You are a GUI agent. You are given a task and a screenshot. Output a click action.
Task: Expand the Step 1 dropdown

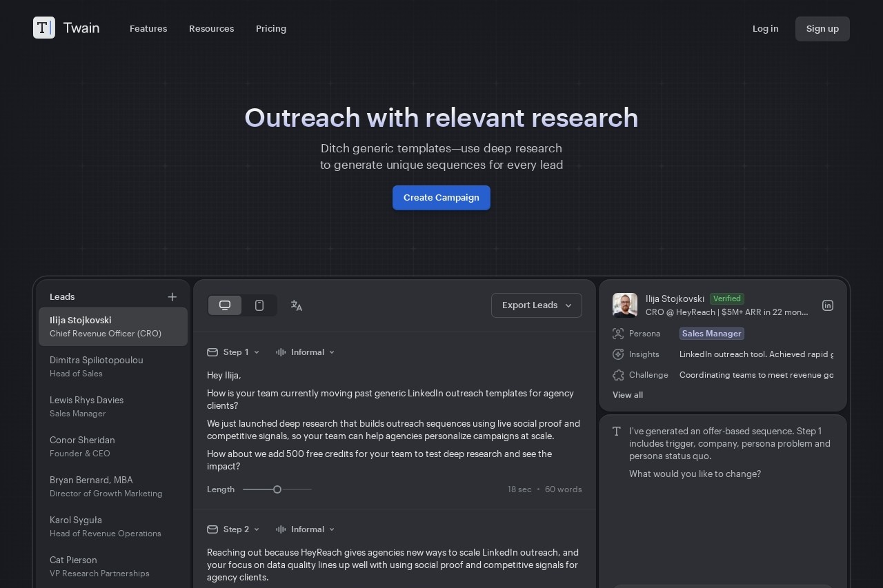pos(241,352)
